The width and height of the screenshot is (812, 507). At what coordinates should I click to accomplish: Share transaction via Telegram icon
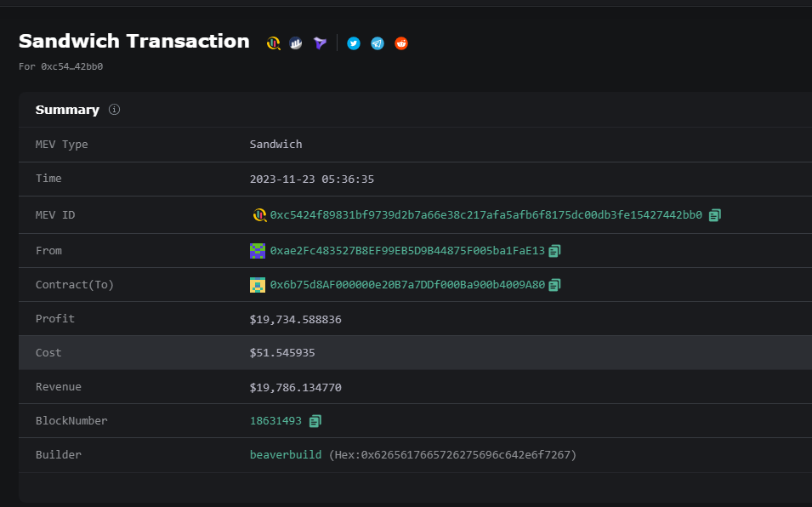point(378,43)
